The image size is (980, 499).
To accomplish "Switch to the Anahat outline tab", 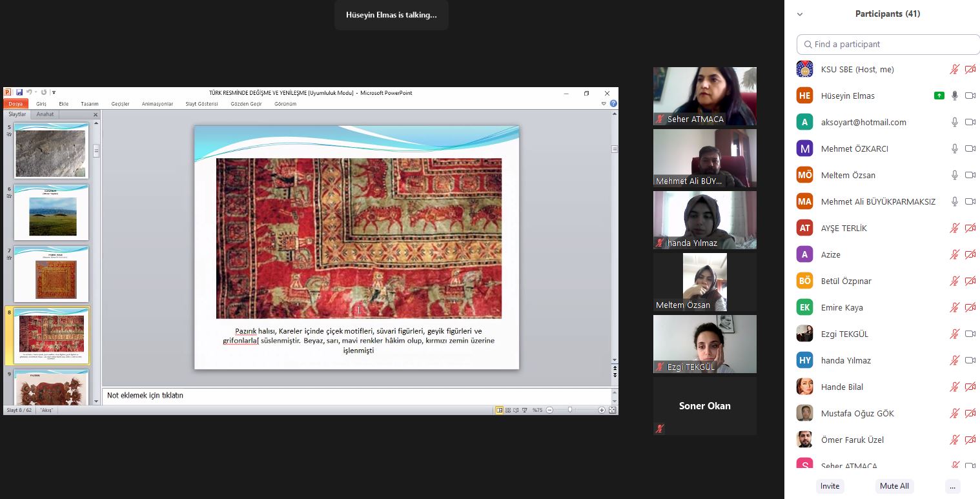I will (x=45, y=114).
